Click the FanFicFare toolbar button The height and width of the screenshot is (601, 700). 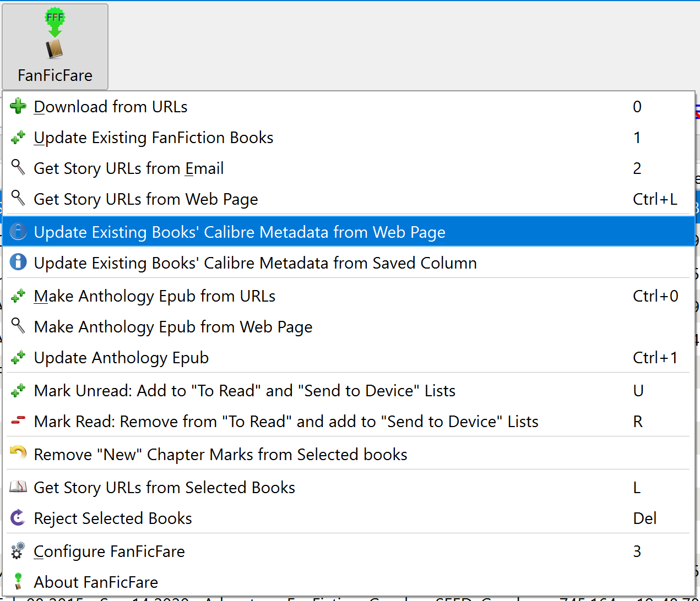(x=55, y=47)
